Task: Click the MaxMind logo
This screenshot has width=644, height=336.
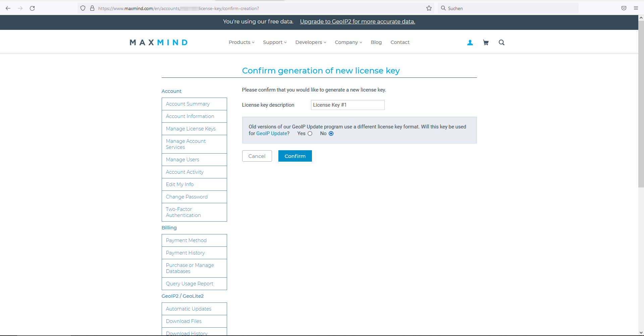Action: 159,43
